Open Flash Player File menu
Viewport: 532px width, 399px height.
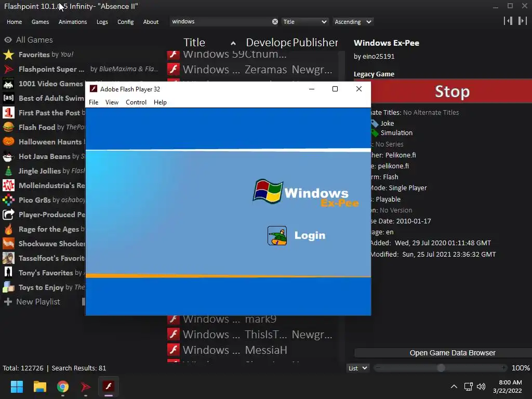click(94, 102)
